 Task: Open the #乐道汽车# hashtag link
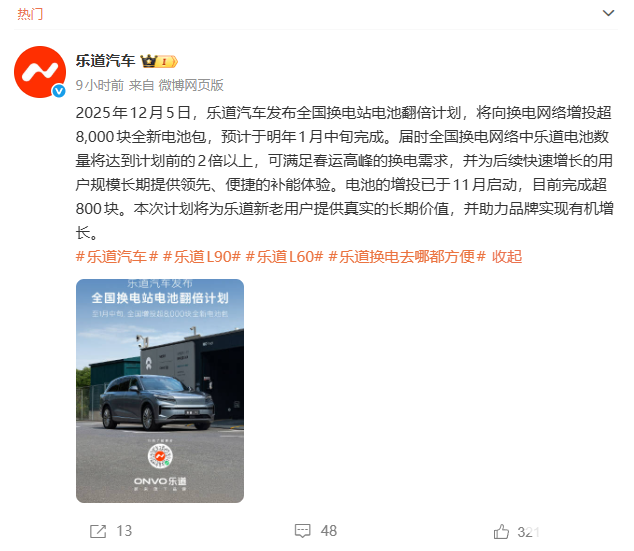pos(117,257)
